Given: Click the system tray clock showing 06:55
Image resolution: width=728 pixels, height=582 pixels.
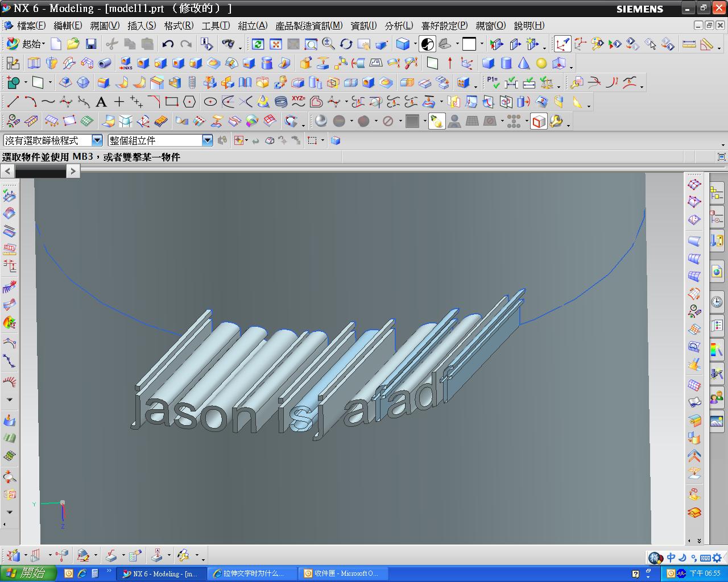Looking at the screenshot, I should (705, 573).
